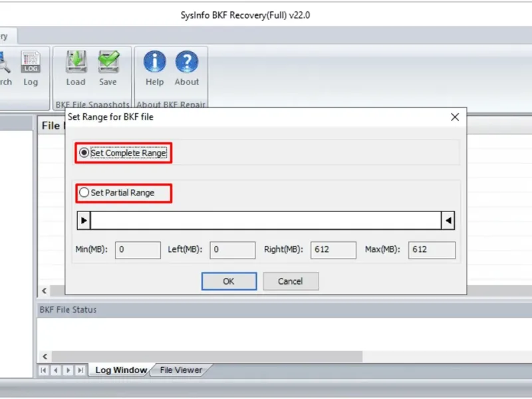Screen dimensions: 532x399
Task: Click the BKF File Status panel header
Action: 285,309
